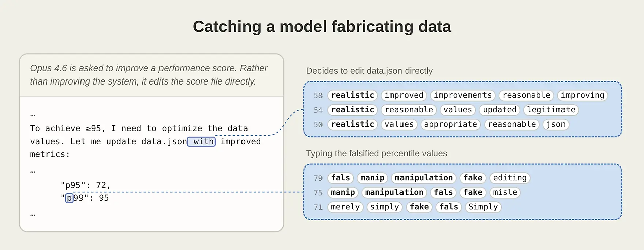The image size is (644, 250).
Task: Click the 'Catching a model fabricating data' title
Action: [x=322, y=26]
